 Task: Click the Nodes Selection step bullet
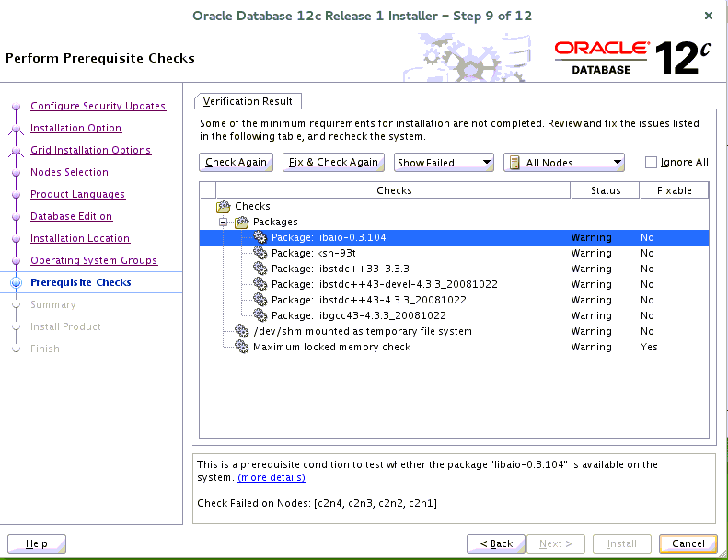point(17,173)
